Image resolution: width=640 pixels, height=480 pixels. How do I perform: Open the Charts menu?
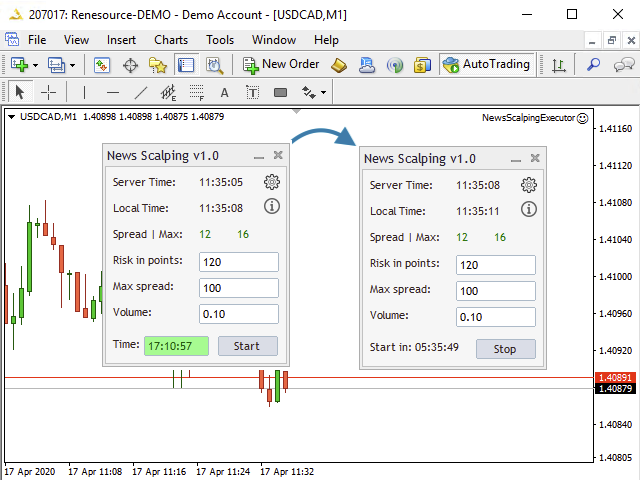(x=171, y=40)
